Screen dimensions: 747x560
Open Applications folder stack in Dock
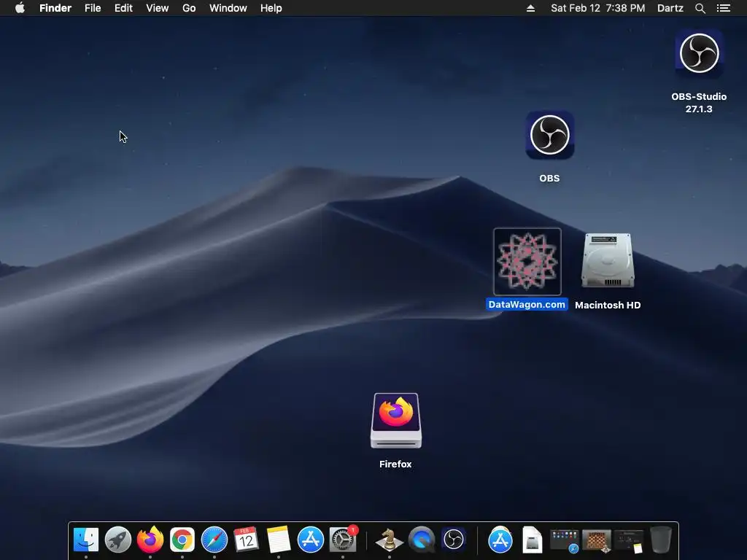[x=500, y=540]
